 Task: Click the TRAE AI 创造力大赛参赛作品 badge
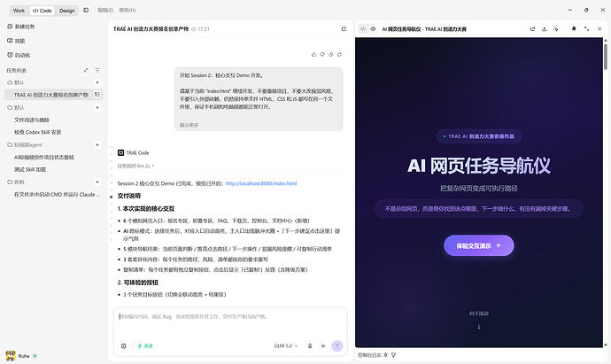click(478, 136)
